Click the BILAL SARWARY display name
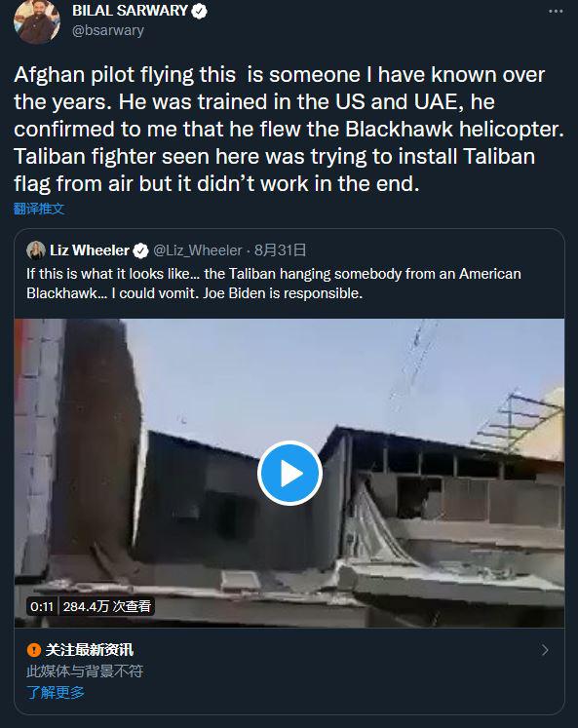Image resolution: width=578 pixels, height=728 pixels. pyautogui.click(x=130, y=11)
